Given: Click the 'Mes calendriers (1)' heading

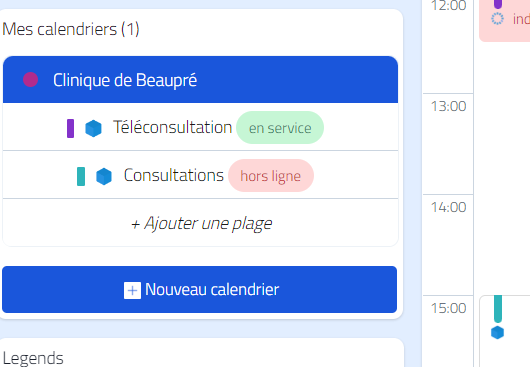Looking at the screenshot, I should coord(71,29).
